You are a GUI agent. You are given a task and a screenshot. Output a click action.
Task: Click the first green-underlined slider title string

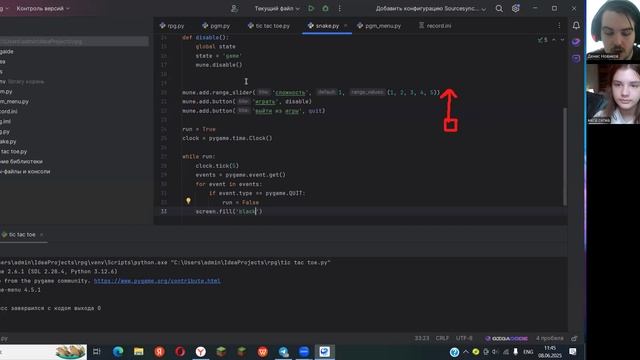click(290, 93)
